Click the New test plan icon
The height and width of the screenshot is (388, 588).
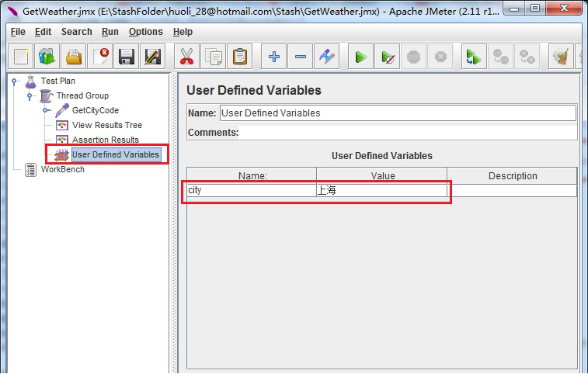pos(21,57)
